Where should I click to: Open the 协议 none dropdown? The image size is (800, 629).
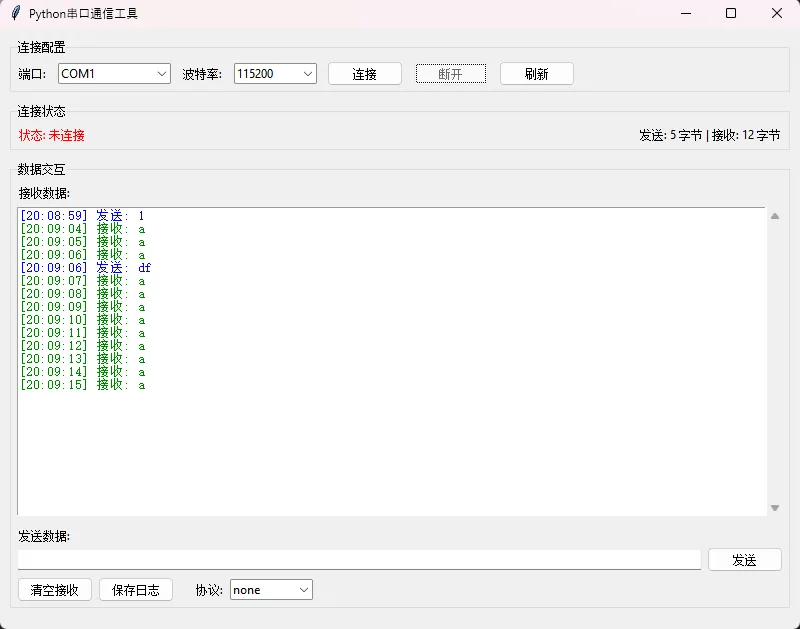(271, 590)
